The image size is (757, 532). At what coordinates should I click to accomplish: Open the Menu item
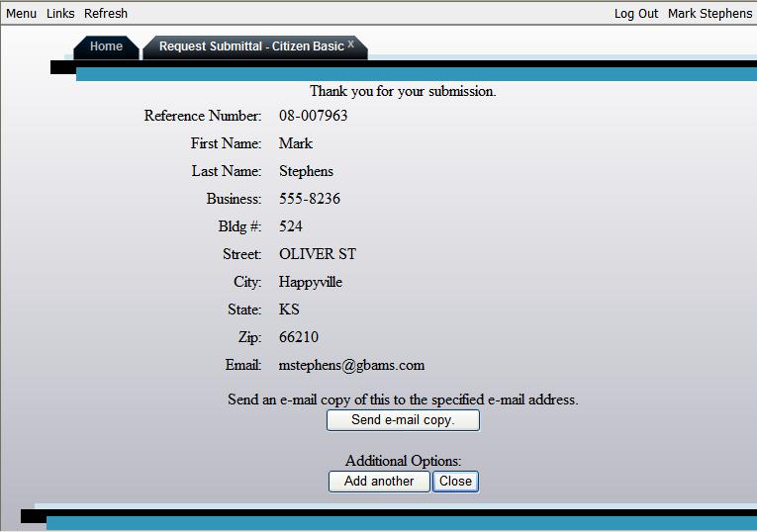pyautogui.click(x=21, y=14)
